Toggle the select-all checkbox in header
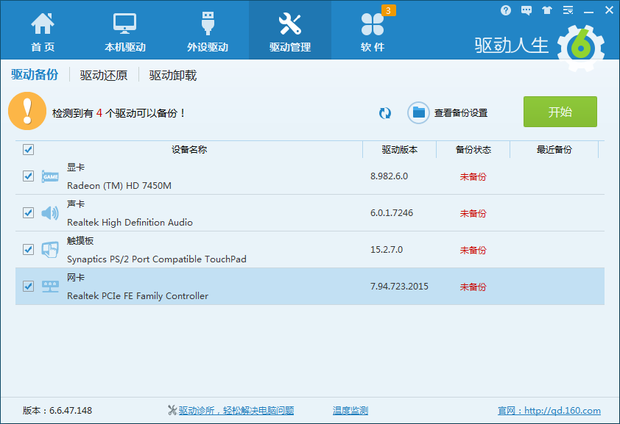 [28, 150]
